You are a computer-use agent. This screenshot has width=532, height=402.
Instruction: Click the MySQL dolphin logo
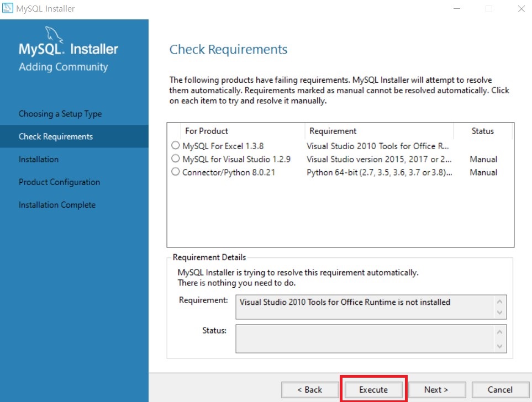point(54,35)
